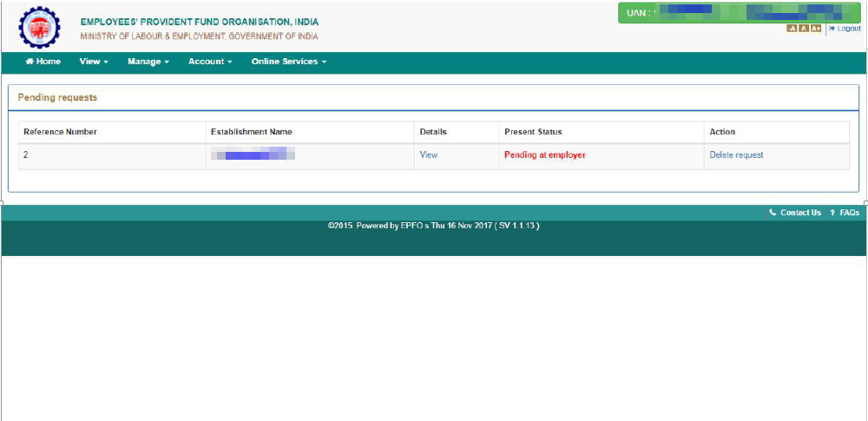
Task: Select the Pending at employer status cell
Action: coord(602,155)
